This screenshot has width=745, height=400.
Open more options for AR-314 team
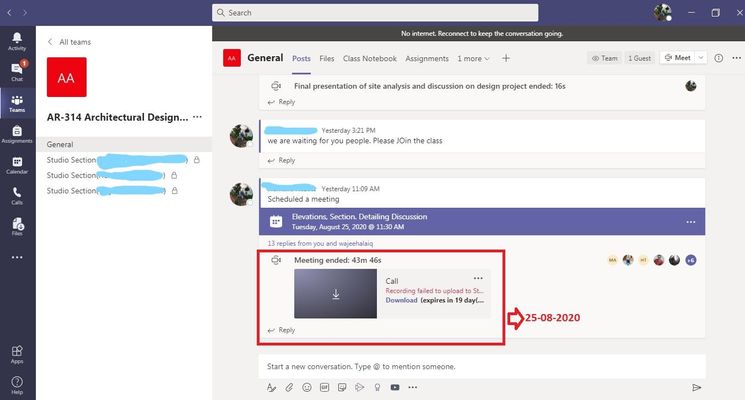tap(198, 116)
